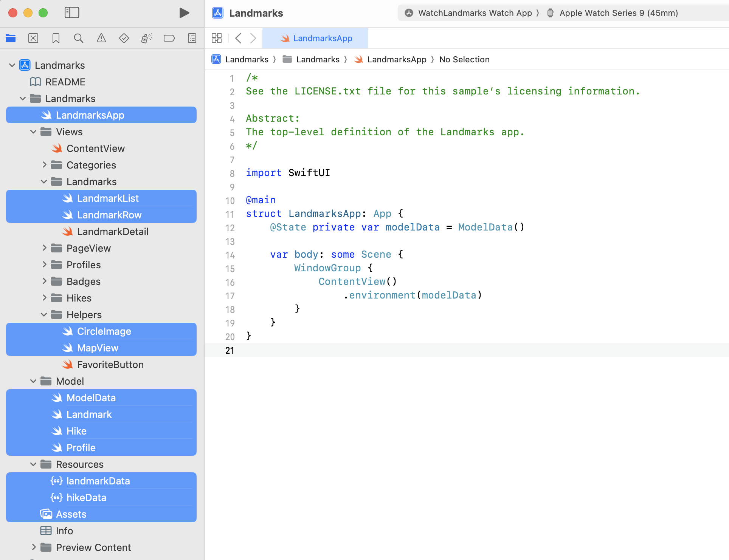Open the source control navigator icon
Viewport: 729px width, 560px height.
(33, 38)
